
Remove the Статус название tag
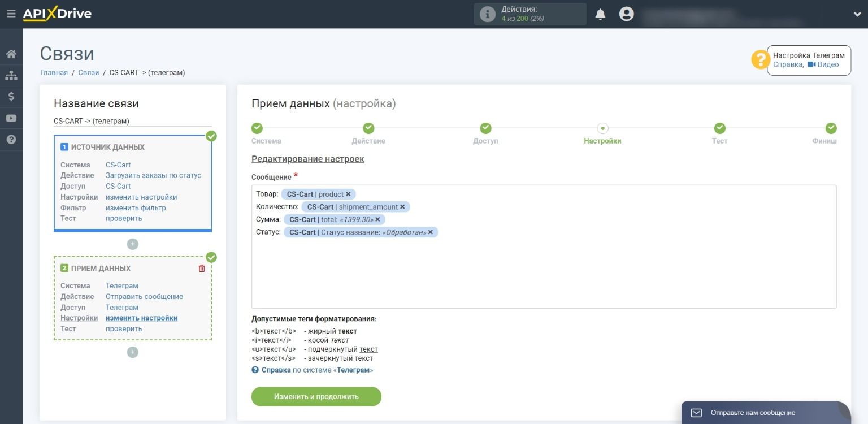pos(431,232)
